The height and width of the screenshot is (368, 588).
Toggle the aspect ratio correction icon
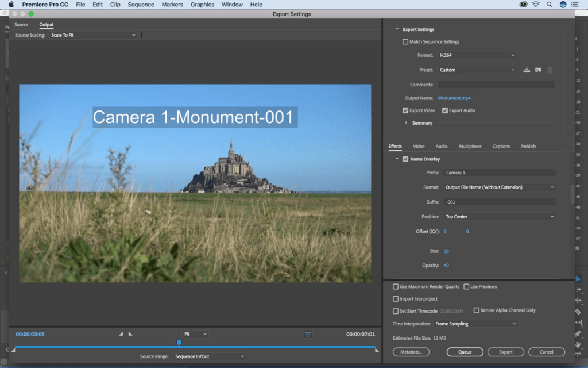[x=308, y=334]
